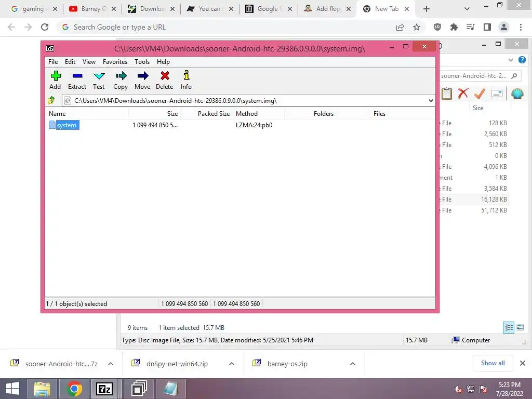Open sooner-Android-htc download options chevron
Viewport: 532px width, 399px height.
[111, 364]
